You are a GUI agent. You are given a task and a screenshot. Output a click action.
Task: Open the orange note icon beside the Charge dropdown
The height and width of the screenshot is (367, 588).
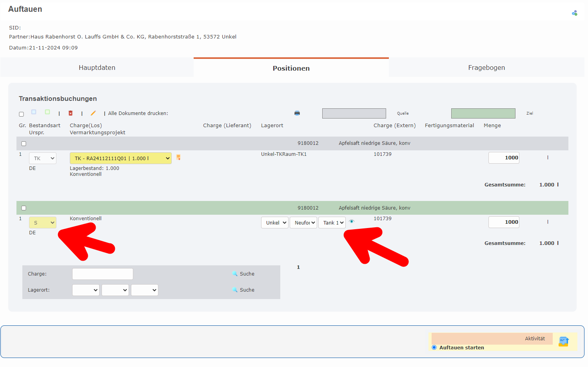178,157
